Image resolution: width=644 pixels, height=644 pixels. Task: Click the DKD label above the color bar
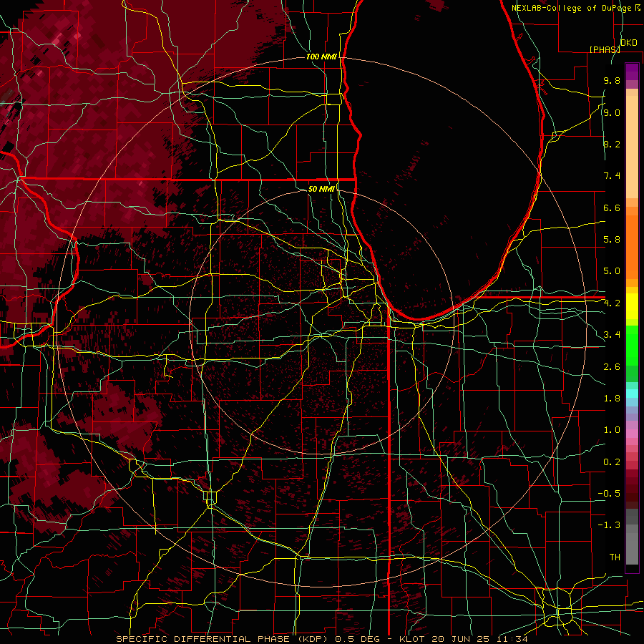click(x=629, y=43)
